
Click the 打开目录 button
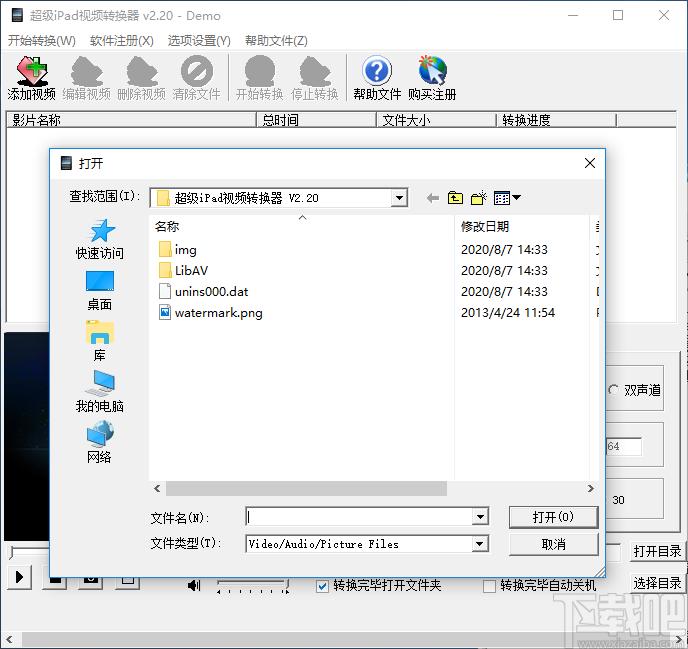coord(657,551)
